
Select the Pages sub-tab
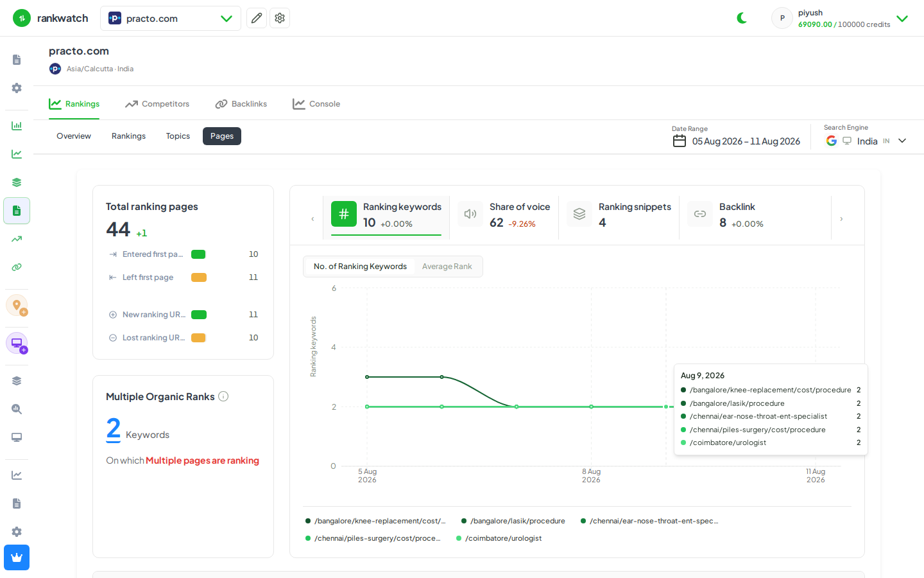222,136
